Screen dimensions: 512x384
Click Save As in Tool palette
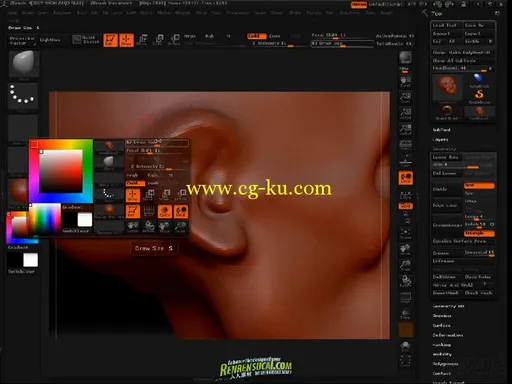[x=478, y=25]
